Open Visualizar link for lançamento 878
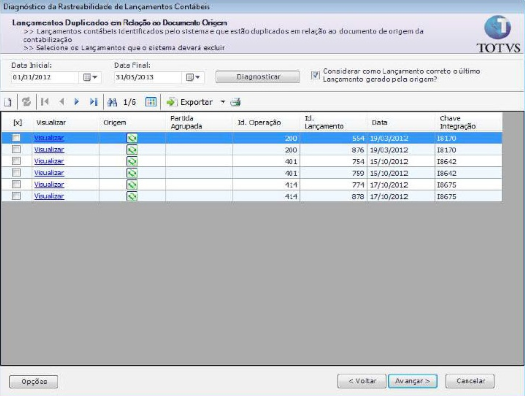 tap(49, 196)
